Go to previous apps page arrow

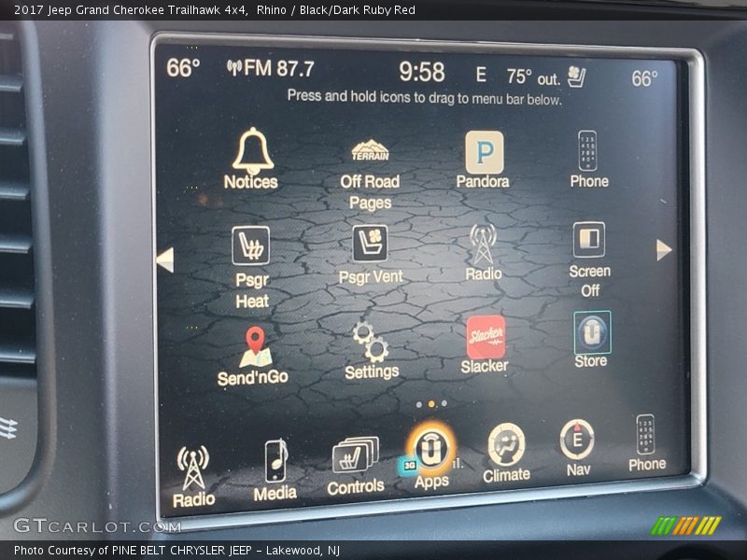165,259
